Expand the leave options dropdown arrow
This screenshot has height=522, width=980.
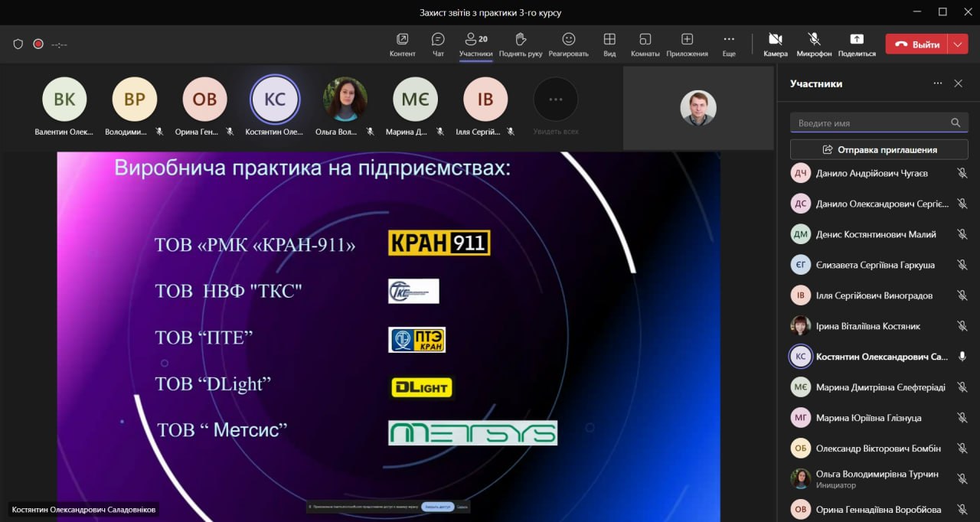pyautogui.click(x=958, y=44)
